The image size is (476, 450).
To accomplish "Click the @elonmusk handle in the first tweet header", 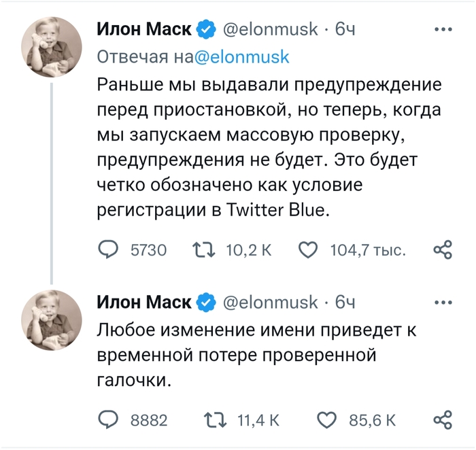I will (271, 29).
